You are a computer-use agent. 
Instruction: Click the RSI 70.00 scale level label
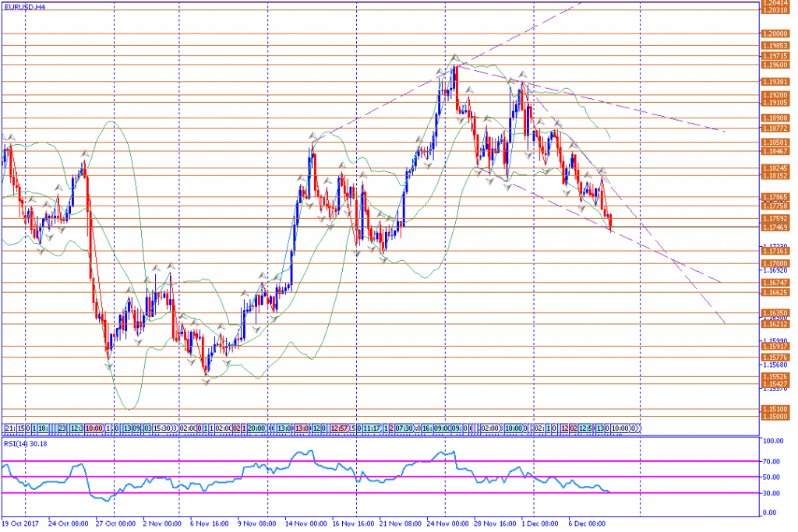pos(772,461)
